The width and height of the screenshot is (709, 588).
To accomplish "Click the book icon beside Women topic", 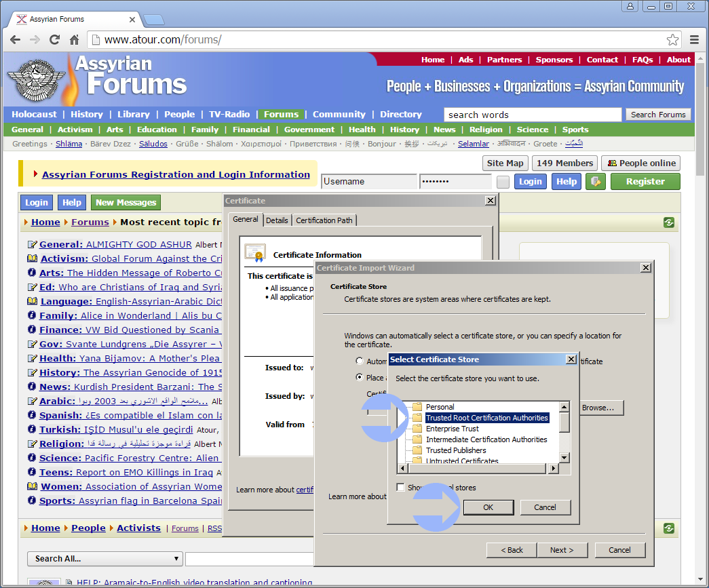I will (32, 486).
